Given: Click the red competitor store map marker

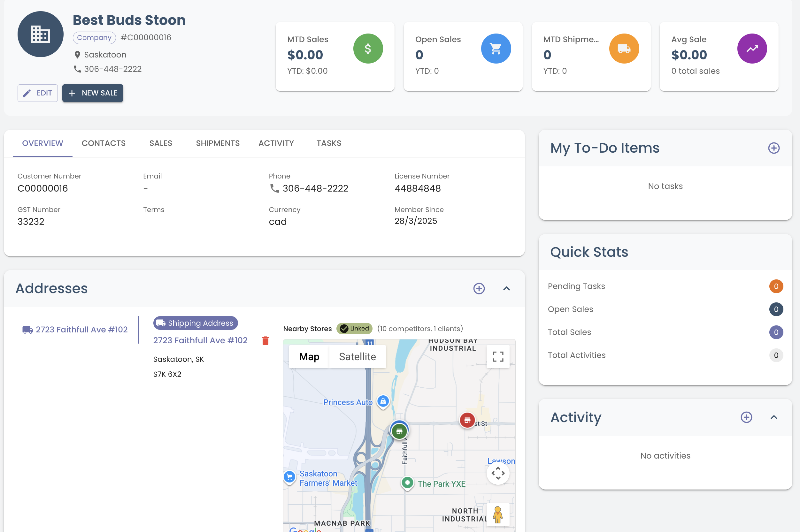Looking at the screenshot, I should click(x=467, y=420).
